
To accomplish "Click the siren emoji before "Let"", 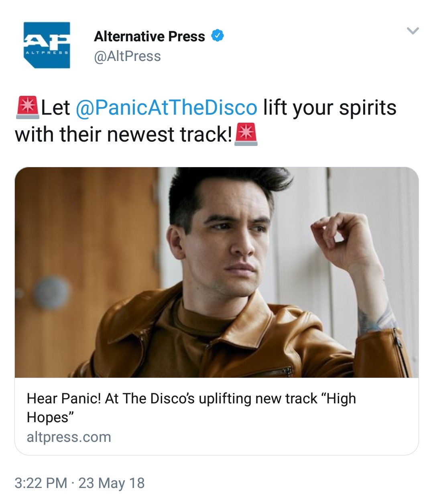I will (x=27, y=107).
